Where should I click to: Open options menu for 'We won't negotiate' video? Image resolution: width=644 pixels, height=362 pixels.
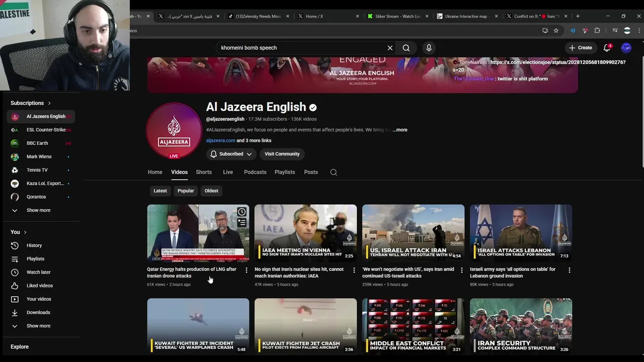pyautogui.click(x=461, y=270)
